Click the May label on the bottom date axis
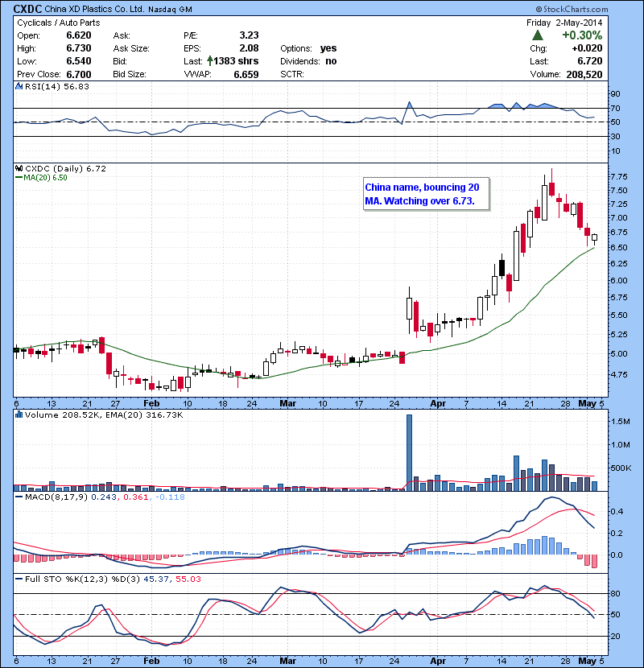644x668 pixels. click(x=588, y=662)
